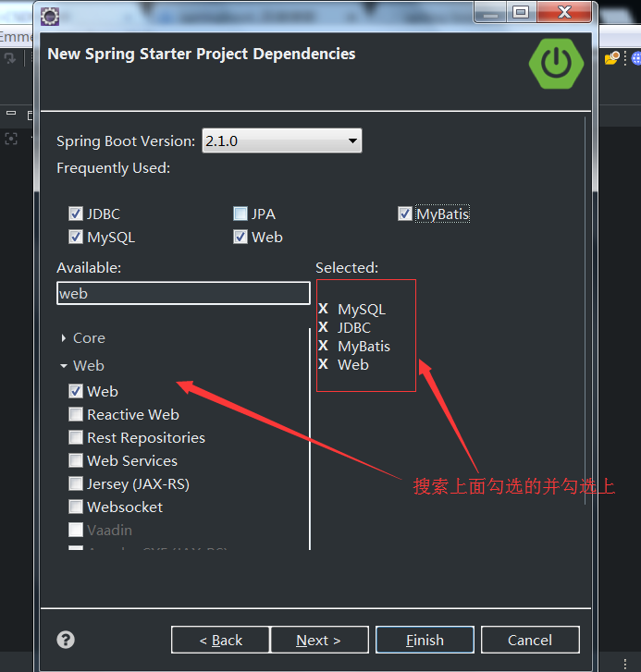The width and height of the screenshot is (641, 672).
Task: Uncheck the JDBC frequently used checkbox
Action: point(76,214)
